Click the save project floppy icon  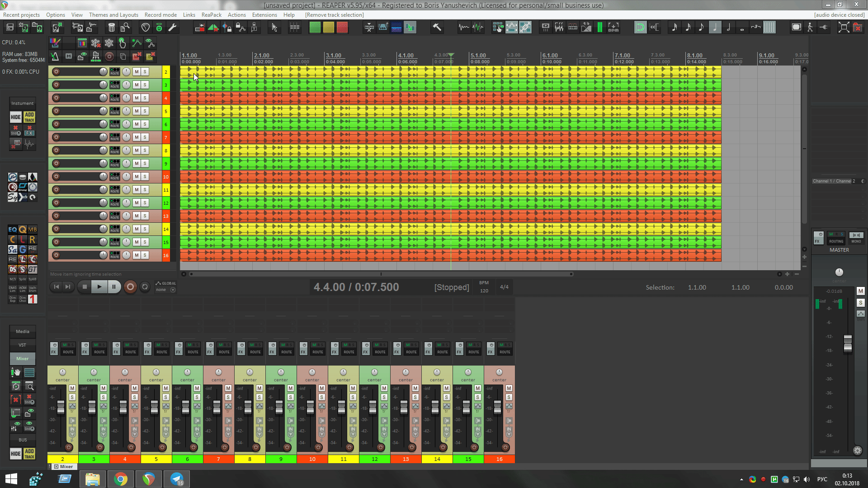(x=9, y=28)
